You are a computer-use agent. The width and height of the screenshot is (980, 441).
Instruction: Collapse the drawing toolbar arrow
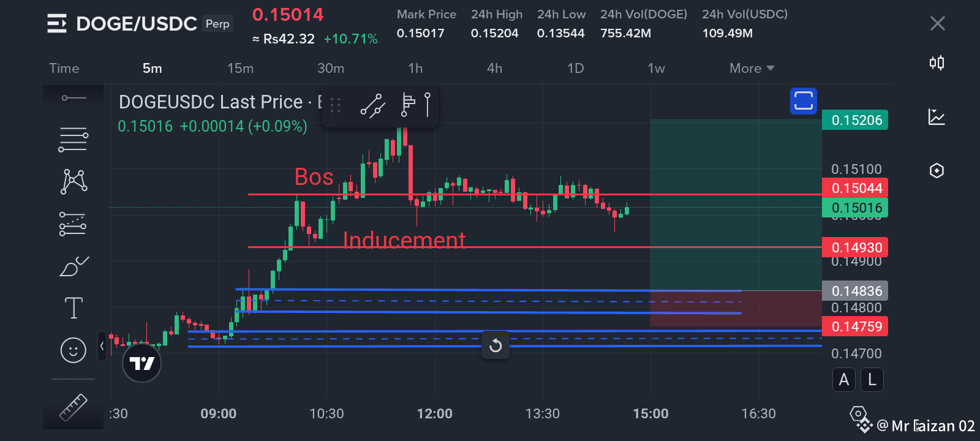click(102, 346)
